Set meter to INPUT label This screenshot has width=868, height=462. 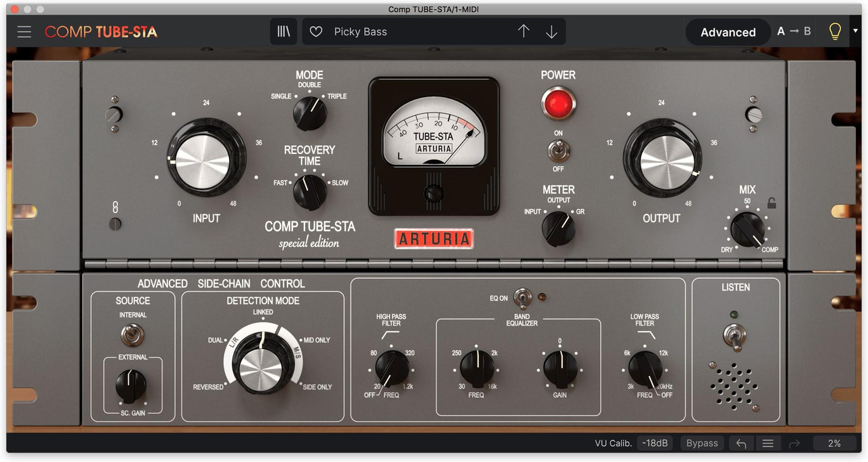coord(532,212)
